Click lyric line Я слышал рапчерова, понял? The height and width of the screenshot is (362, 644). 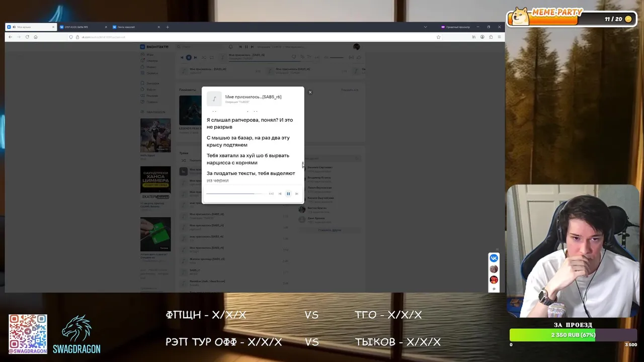[250, 123]
